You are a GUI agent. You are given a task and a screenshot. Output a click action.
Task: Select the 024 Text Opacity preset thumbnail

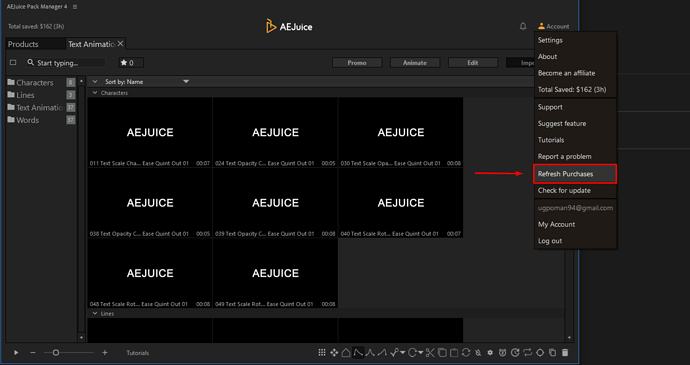(275, 132)
